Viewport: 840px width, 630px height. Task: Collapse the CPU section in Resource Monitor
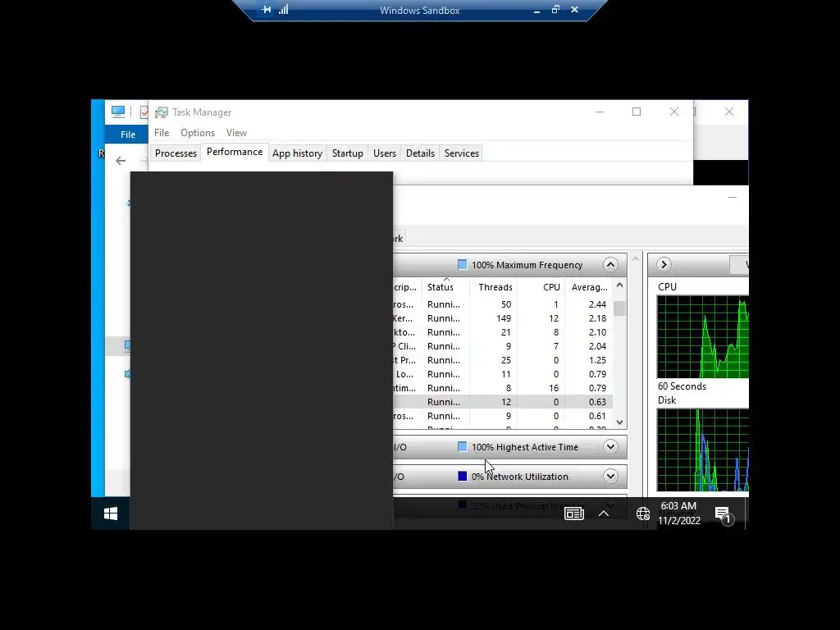[x=610, y=264]
